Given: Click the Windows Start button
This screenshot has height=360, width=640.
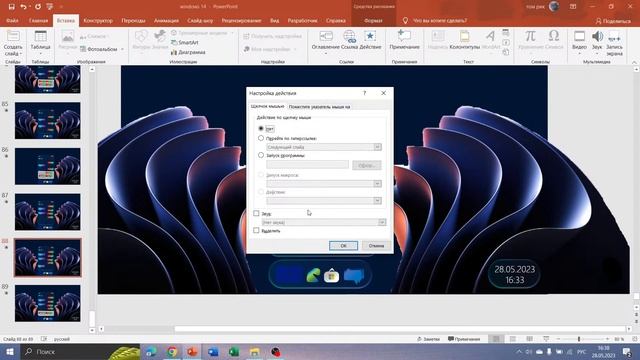Looking at the screenshot, I should [9, 352].
